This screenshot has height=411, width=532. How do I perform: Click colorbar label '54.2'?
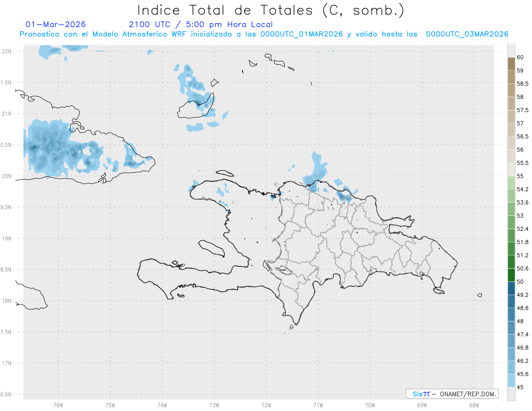coord(522,189)
